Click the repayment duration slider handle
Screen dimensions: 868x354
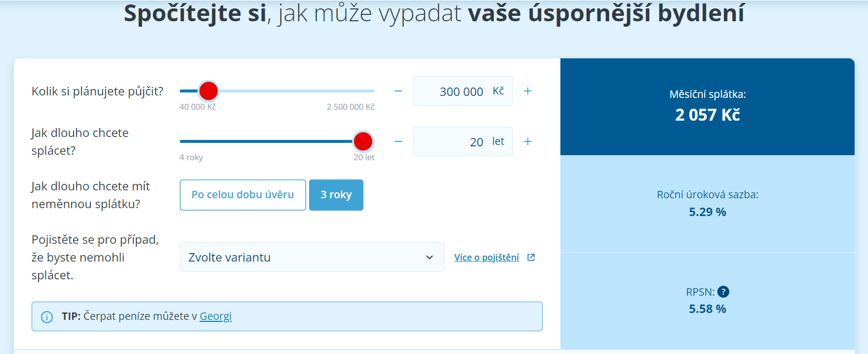coord(363,141)
